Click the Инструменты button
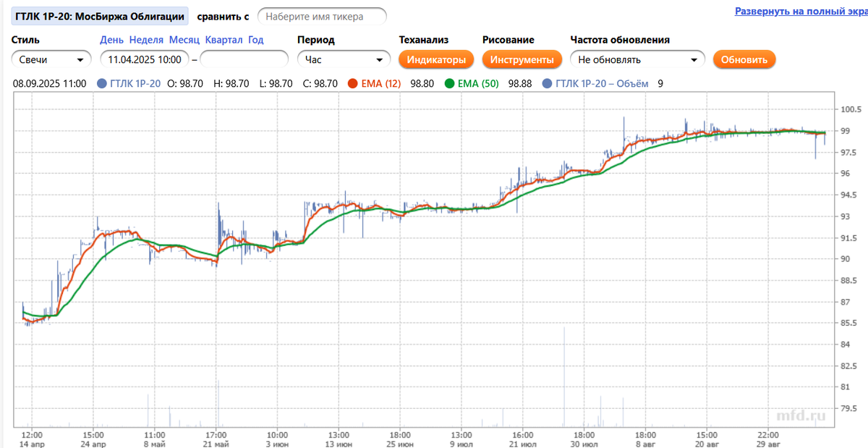Viewport: 868px width, 448px height. (x=522, y=59)
